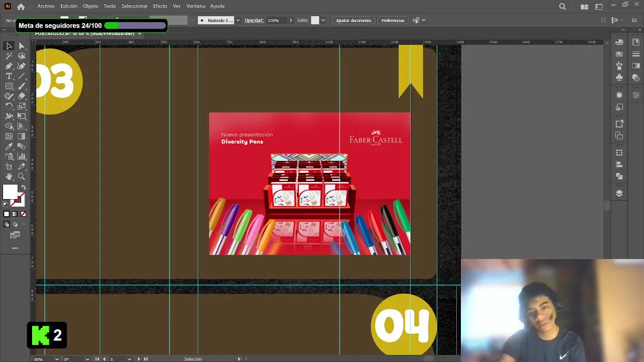Select the Column Graph tool
Image resolution: width=644 pixels, height=362 pixels.
click(x=22, y=156)
